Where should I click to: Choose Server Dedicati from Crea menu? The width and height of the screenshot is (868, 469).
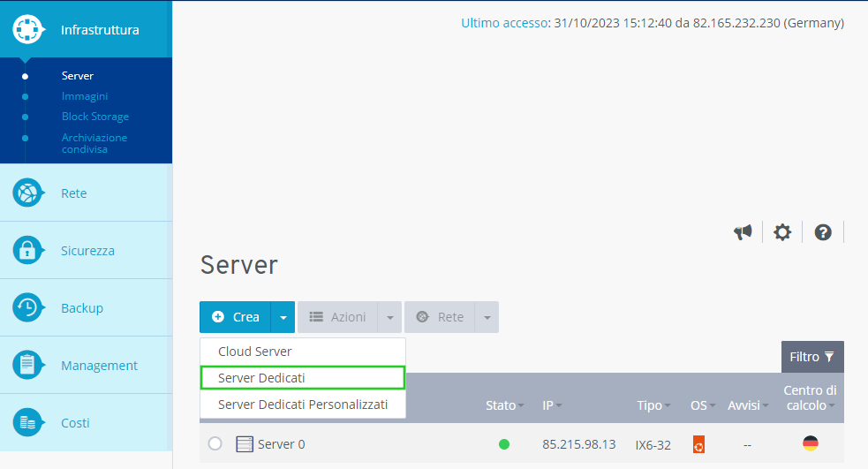tap(303, 378)
